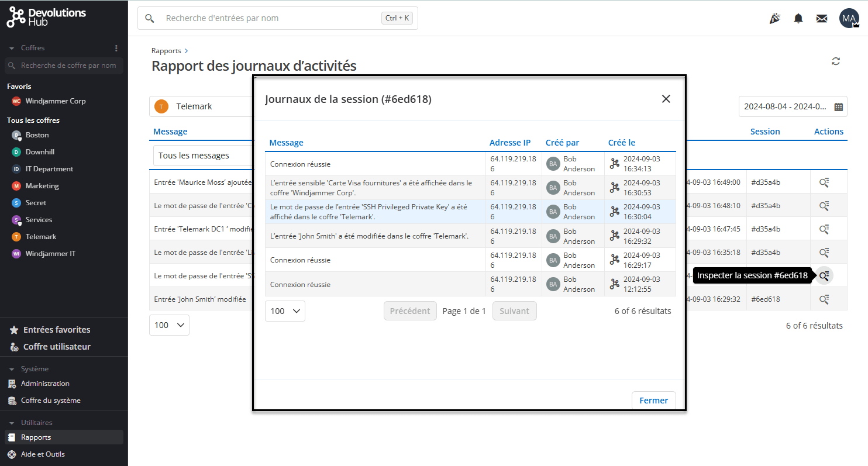Select the Telemark vault in sidebar
The width and height of the screenshot is (868, 466).
pyautogui.click(x=41, y=237)
